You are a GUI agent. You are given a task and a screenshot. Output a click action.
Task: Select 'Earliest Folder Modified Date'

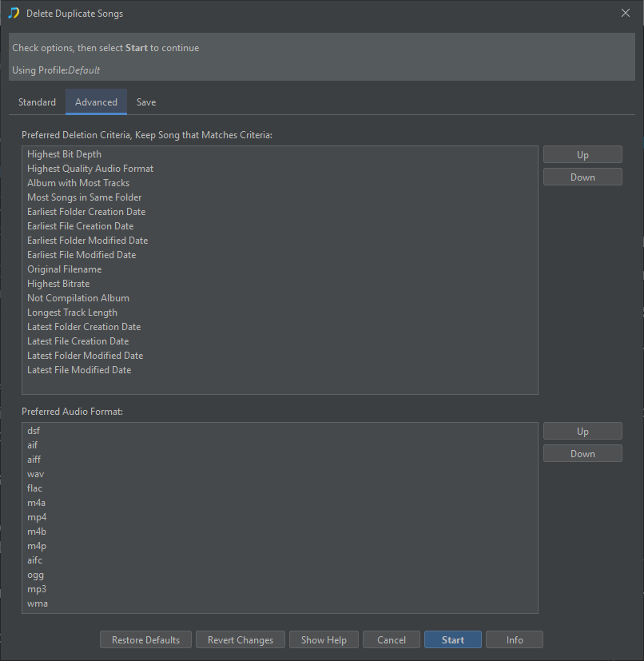(x=280, y=241)
